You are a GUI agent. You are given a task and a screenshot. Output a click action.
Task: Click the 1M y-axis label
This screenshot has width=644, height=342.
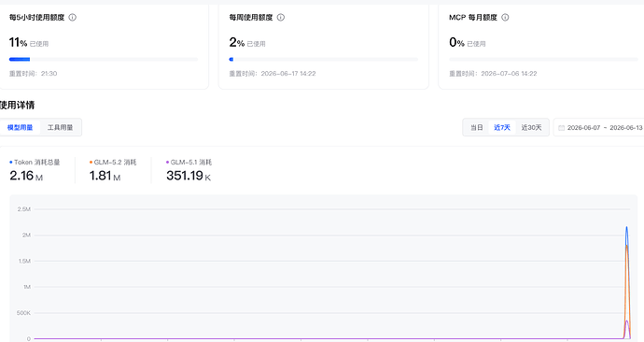pos(27,287)
